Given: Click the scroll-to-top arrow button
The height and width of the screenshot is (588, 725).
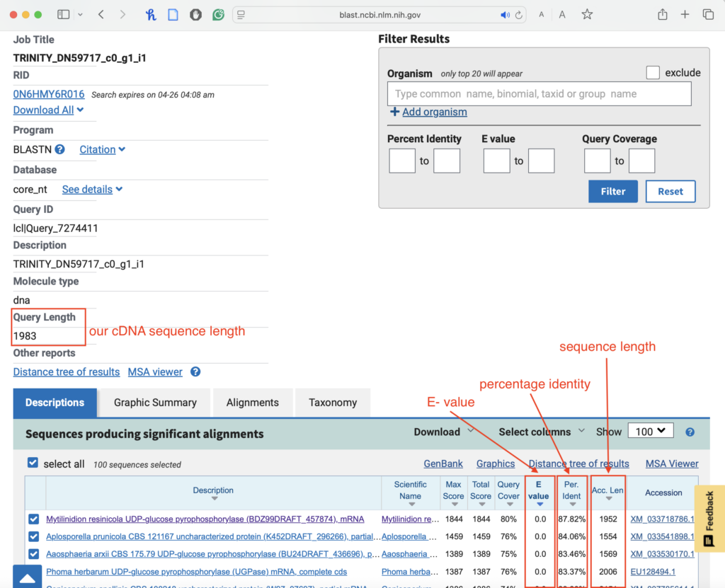Looking at the screenshot, I should pyautogui.click(x=27, y=577).
